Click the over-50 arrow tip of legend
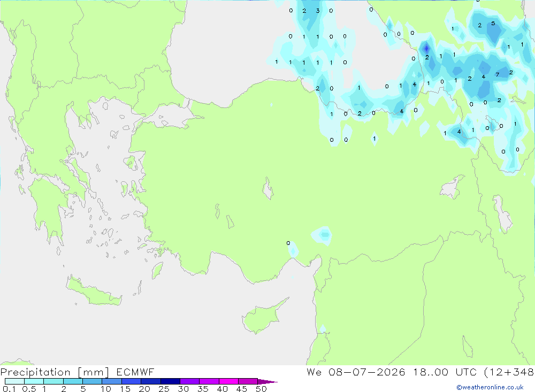The width and height of the screenshot is (535, 392). [x=267, y=382]
